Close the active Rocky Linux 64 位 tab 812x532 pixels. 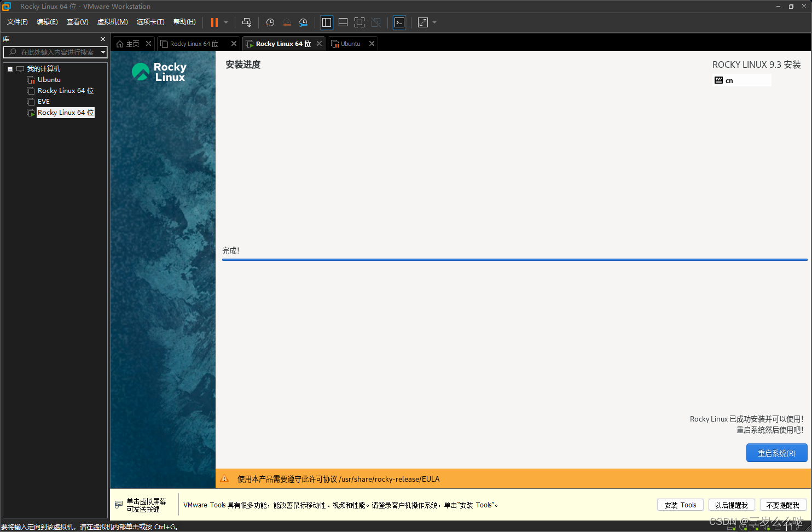pyautogui.click(x=319, y=44)
